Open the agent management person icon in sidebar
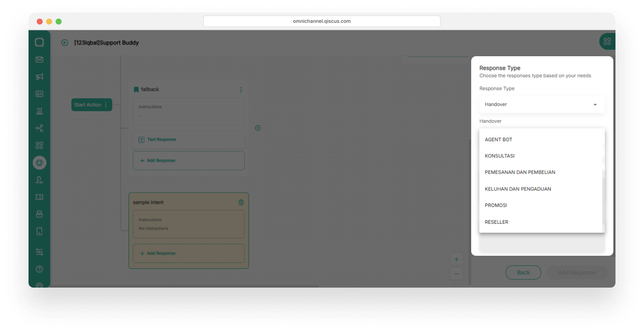The height and width of the screenshot is (332, 644). (40, 180)
